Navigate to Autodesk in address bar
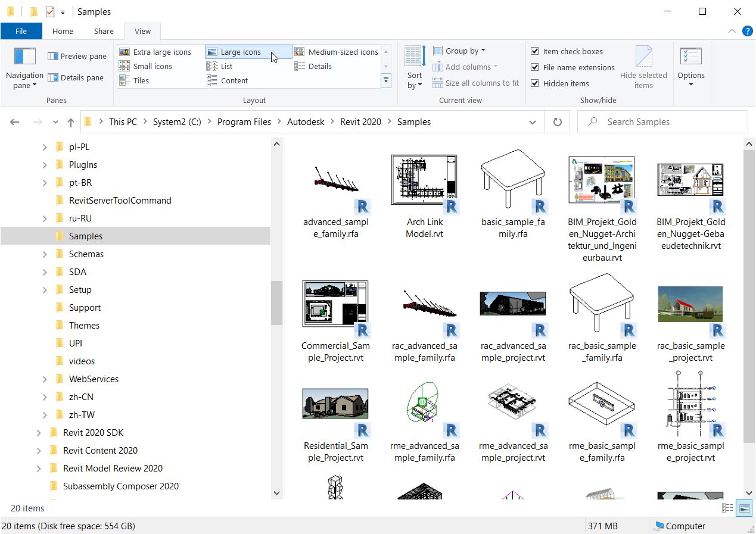This screenshot has height=534, width=756. coord(306,121)
